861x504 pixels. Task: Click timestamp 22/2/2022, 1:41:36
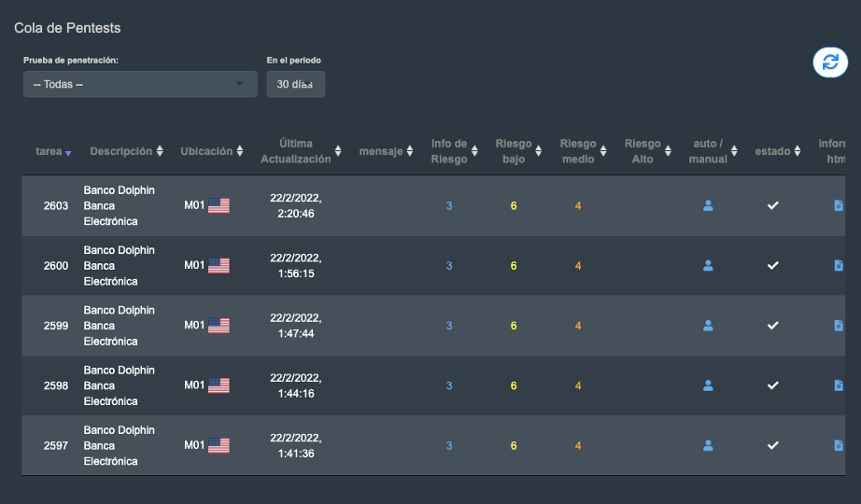tap(296, 446)
